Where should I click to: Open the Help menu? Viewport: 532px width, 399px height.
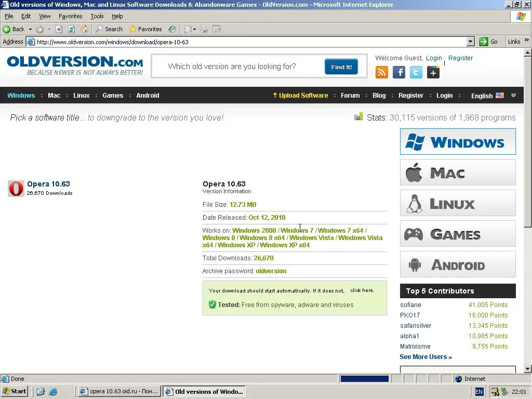[x=117, y=16]
